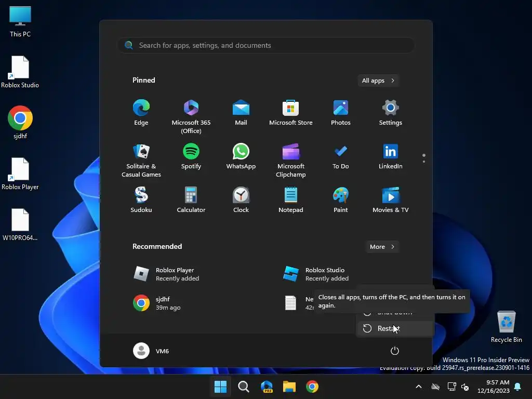Click the Start menu search field

[x=266, y=45]
